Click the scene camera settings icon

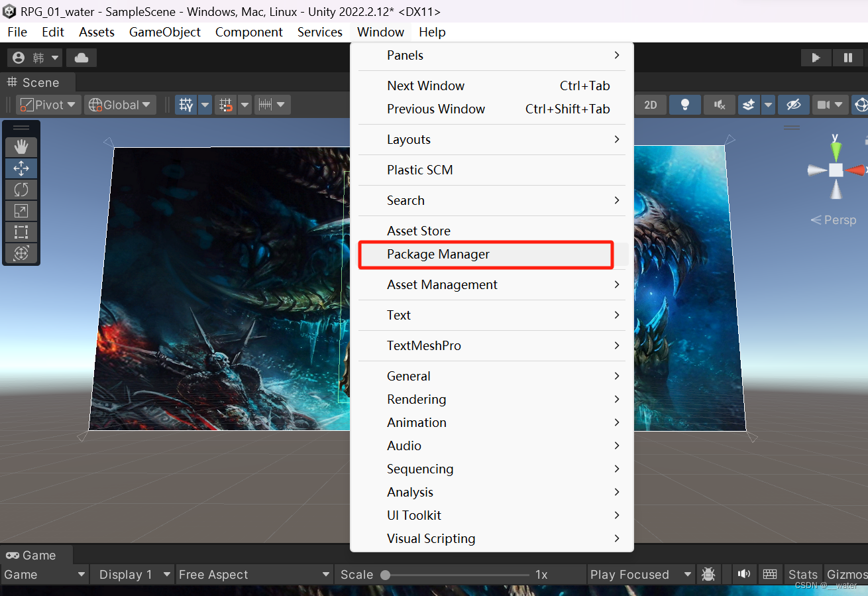(823, 105)
